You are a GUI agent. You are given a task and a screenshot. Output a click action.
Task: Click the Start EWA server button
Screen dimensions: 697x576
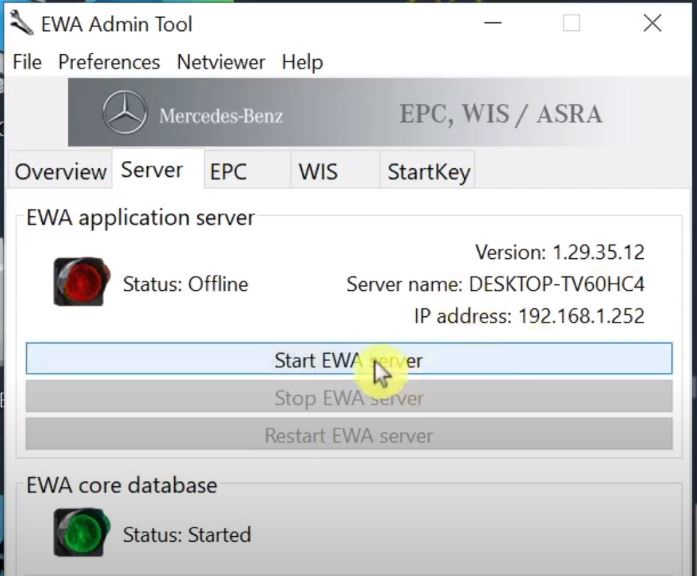(x=349, y=359)
